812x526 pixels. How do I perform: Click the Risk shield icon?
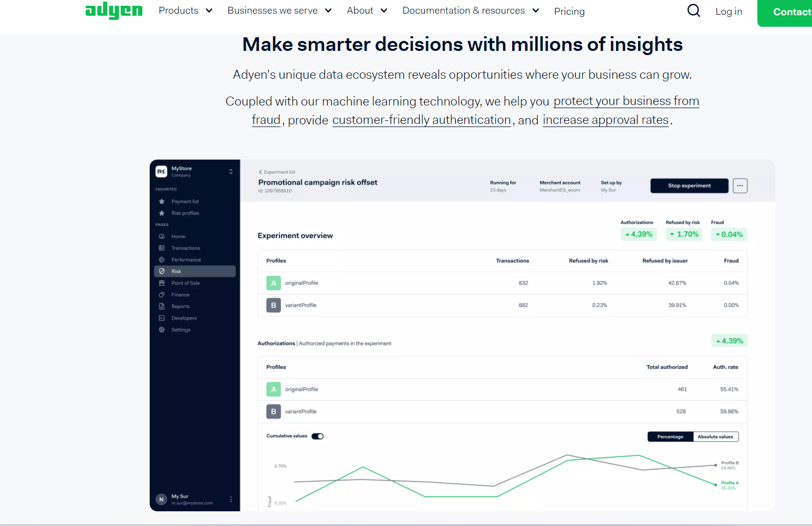[x=162, y=271]
